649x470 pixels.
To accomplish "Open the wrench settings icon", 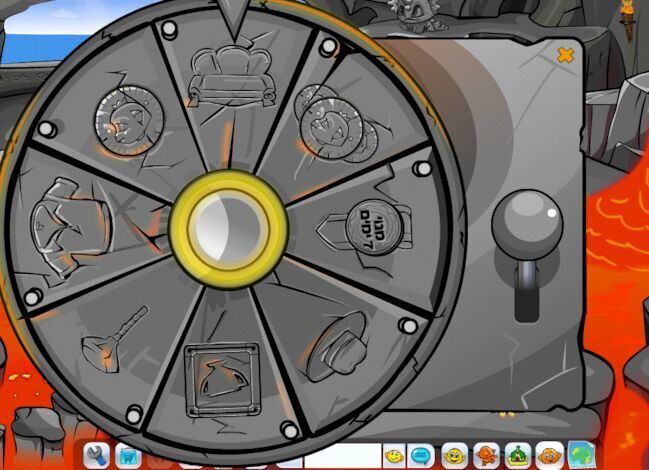I will click(x=96, y=456).
